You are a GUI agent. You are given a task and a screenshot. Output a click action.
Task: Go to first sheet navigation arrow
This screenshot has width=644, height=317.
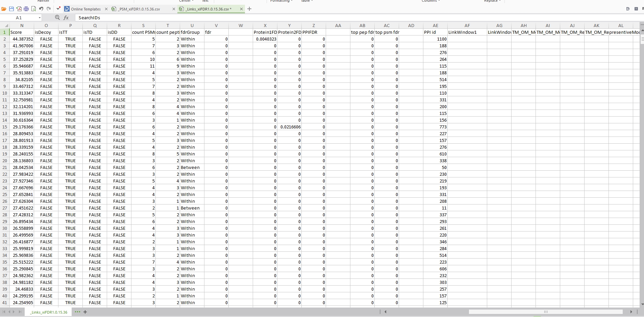coord(4,312)
